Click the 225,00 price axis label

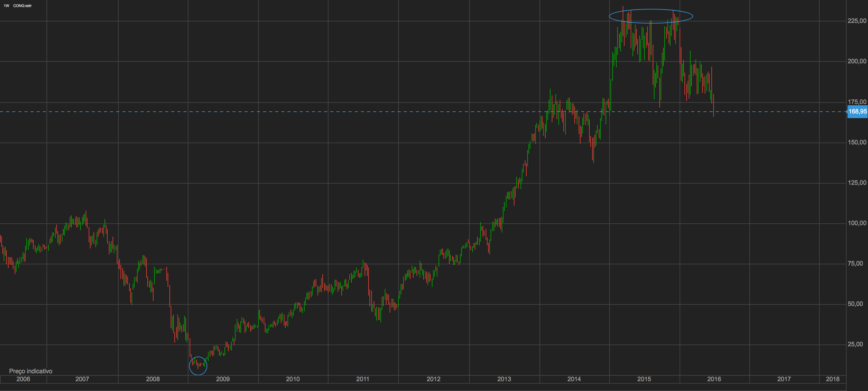[857, 21]
